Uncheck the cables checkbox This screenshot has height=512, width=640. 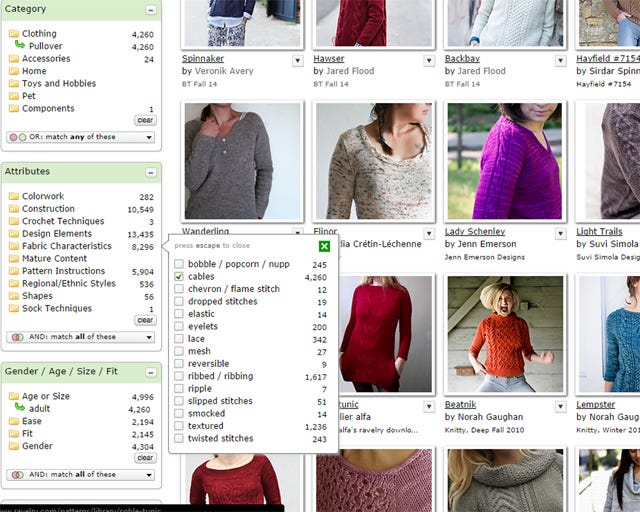click(x=179, y=276)
